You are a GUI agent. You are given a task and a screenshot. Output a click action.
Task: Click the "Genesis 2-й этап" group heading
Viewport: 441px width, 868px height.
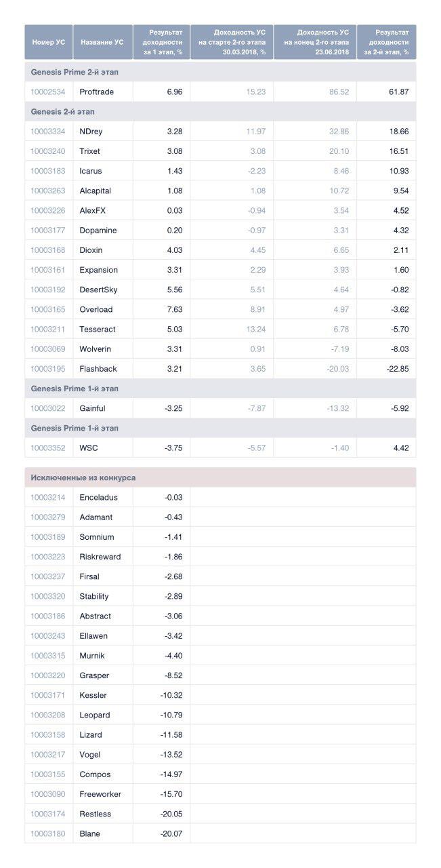[x=62, y=111]
